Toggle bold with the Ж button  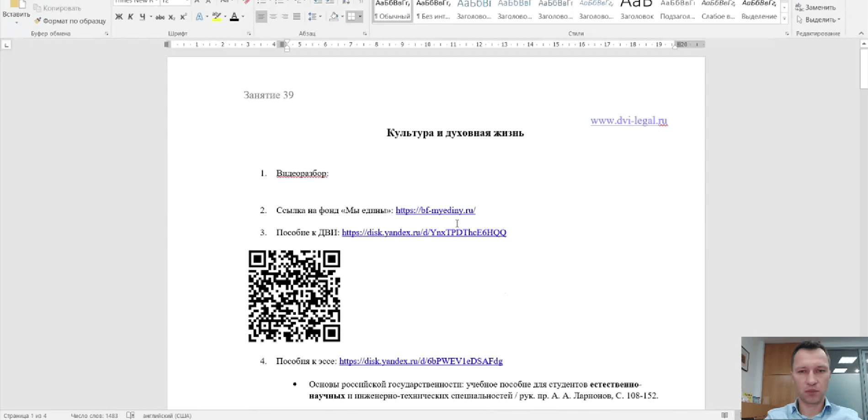(119, 16)
